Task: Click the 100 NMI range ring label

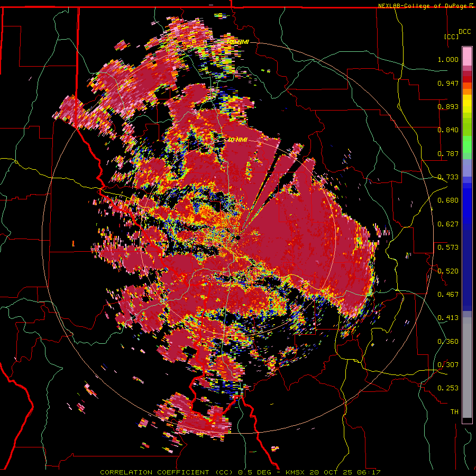Action: (238, 42)
